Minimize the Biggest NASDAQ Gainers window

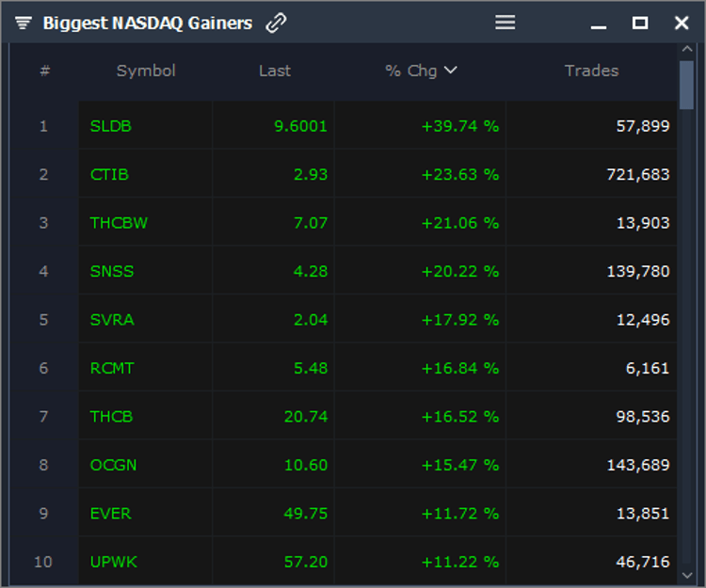(x=599, y=27)
